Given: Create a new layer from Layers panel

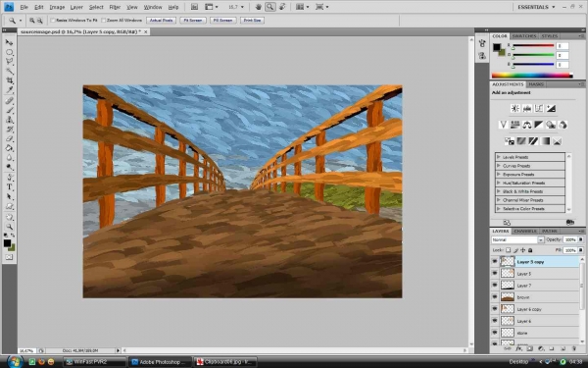Looking at the screenshot, I should (x=563, y=348).
